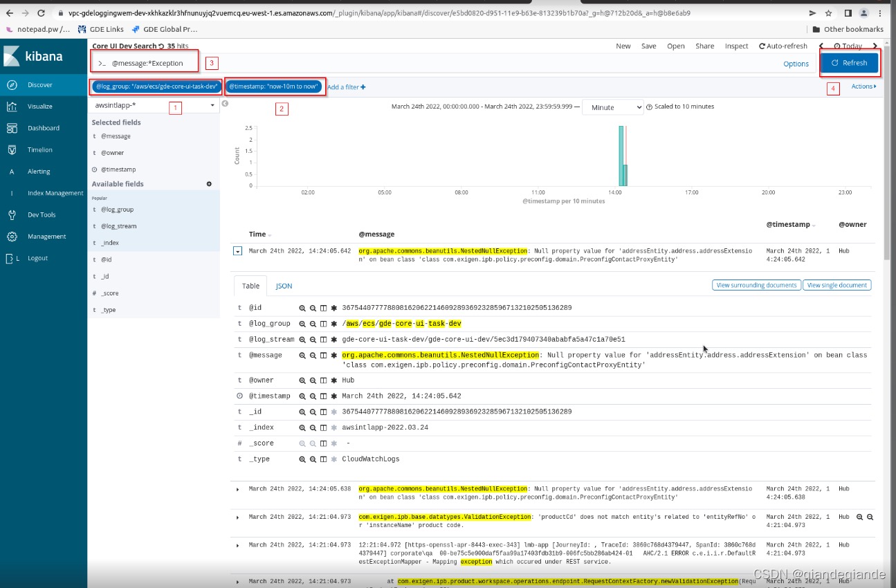The image size is (896, 588).
Task: Click the Kibana logo
Action: (x=35, y=56)
